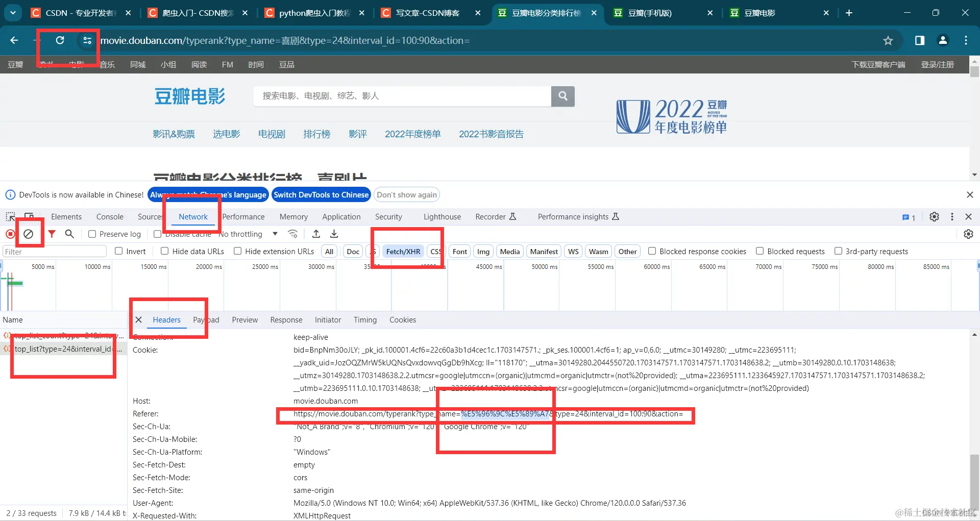Import HAR file upload icon
The height and width of the screenshot is (521, 980).
tap(316, 234)
